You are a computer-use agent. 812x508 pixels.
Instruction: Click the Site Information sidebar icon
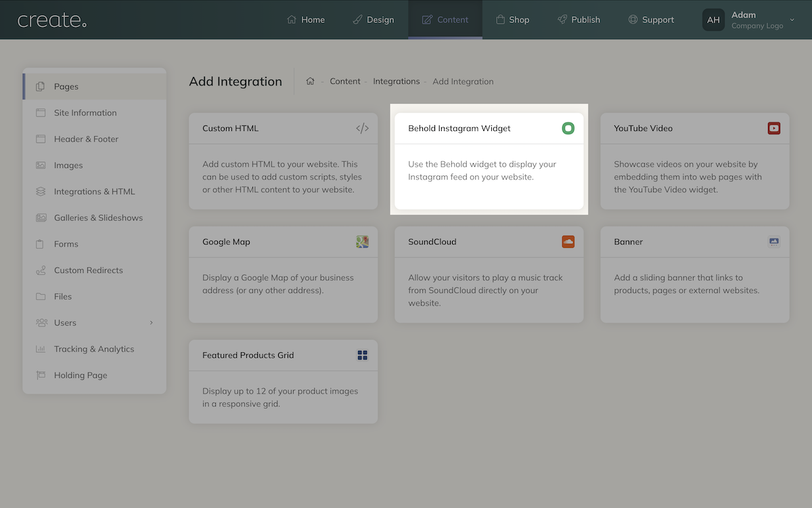(41, 112)
